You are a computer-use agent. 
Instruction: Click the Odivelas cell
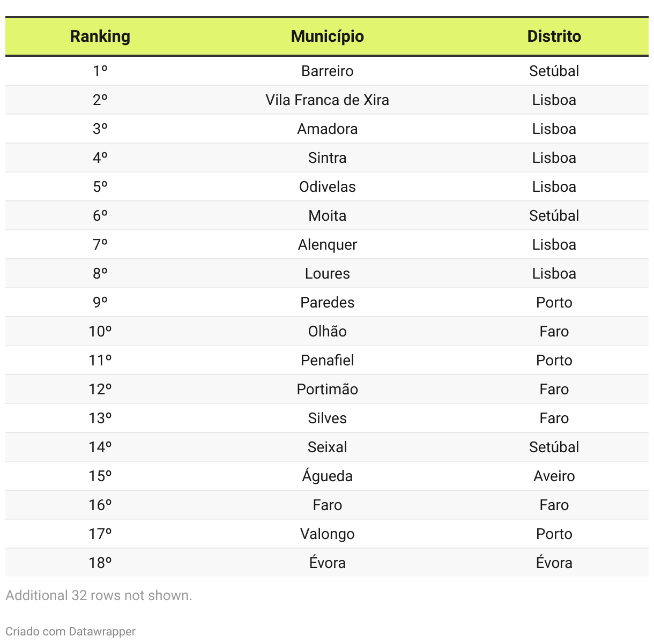click(x=327, y=187)
